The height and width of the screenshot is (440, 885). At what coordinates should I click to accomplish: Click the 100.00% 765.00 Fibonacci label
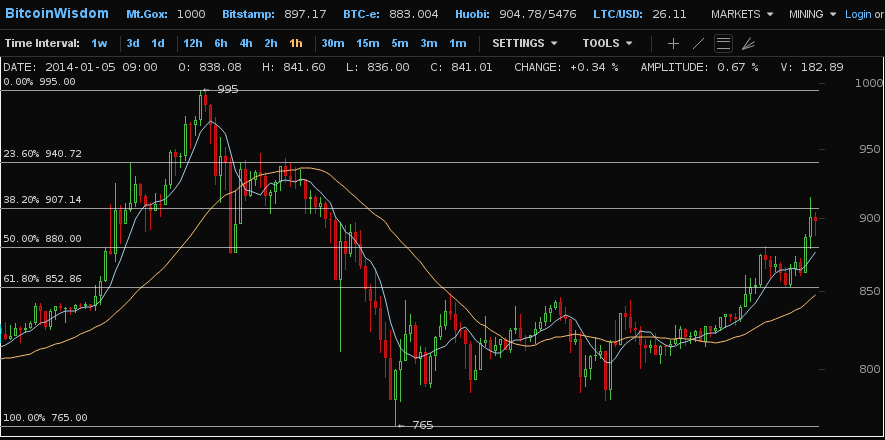click(46, 418)
